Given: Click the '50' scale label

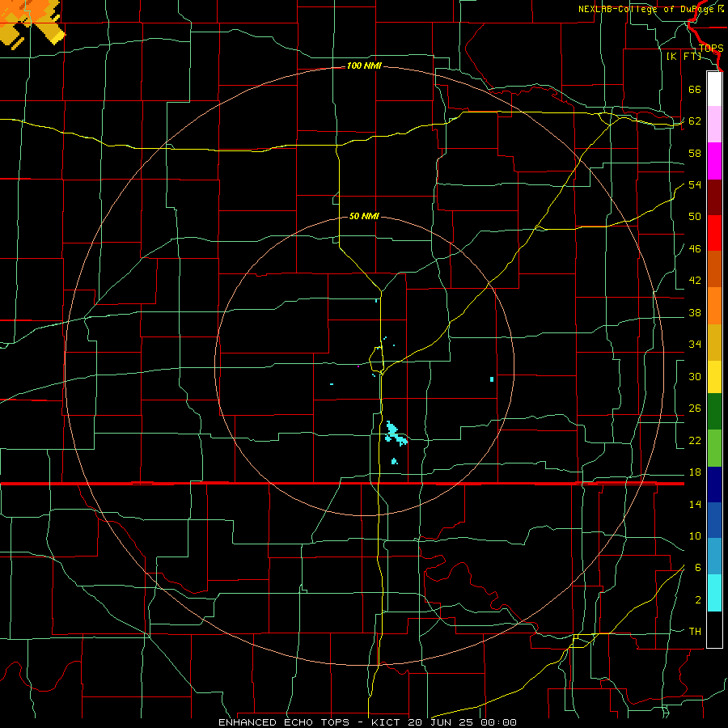Looking at the screenshot, I should tap(695, 217).
